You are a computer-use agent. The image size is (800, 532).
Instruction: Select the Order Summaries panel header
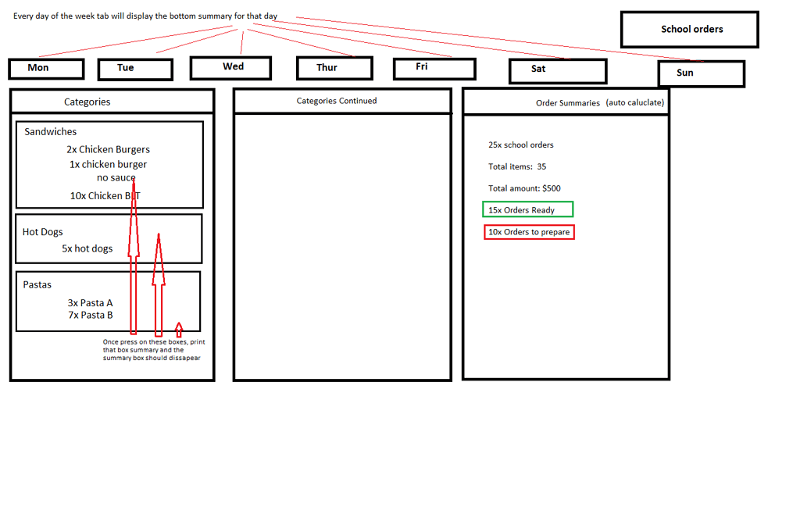tap(566, 102)
